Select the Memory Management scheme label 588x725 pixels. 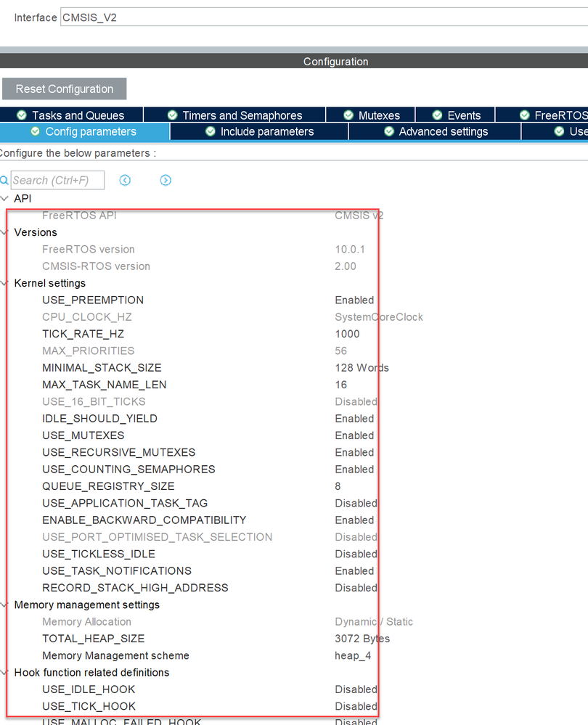[115, 655]
